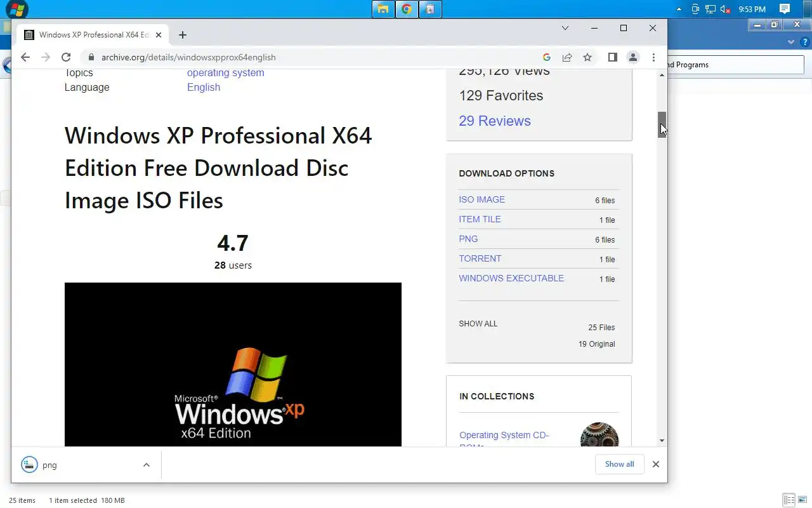
Task: Click scrollbar down arrow
Action: click(x=662, y=441)
